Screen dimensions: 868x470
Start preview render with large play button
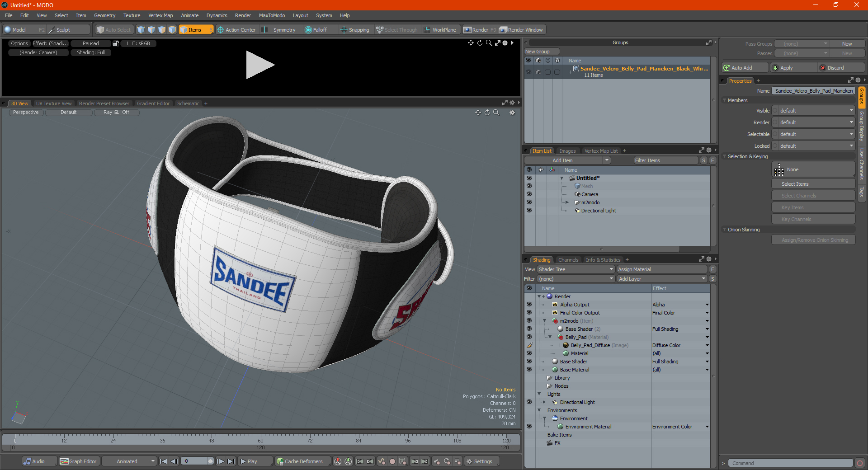coord(260,65)
